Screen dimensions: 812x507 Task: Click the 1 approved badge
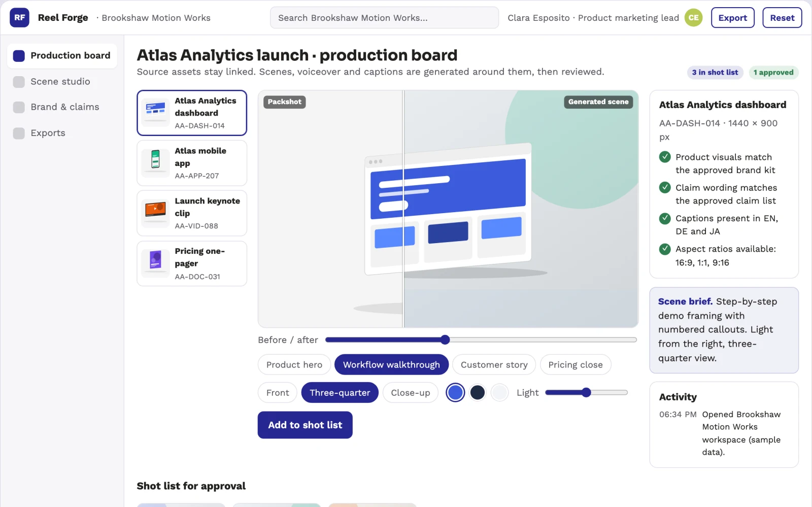click(x=773, y=73)
